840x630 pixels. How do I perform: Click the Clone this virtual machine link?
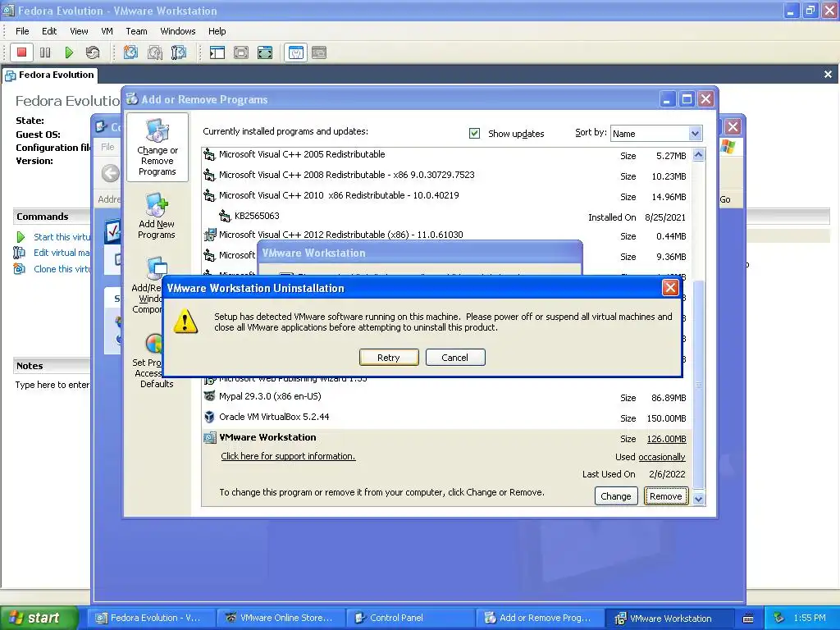coord(62,268)
